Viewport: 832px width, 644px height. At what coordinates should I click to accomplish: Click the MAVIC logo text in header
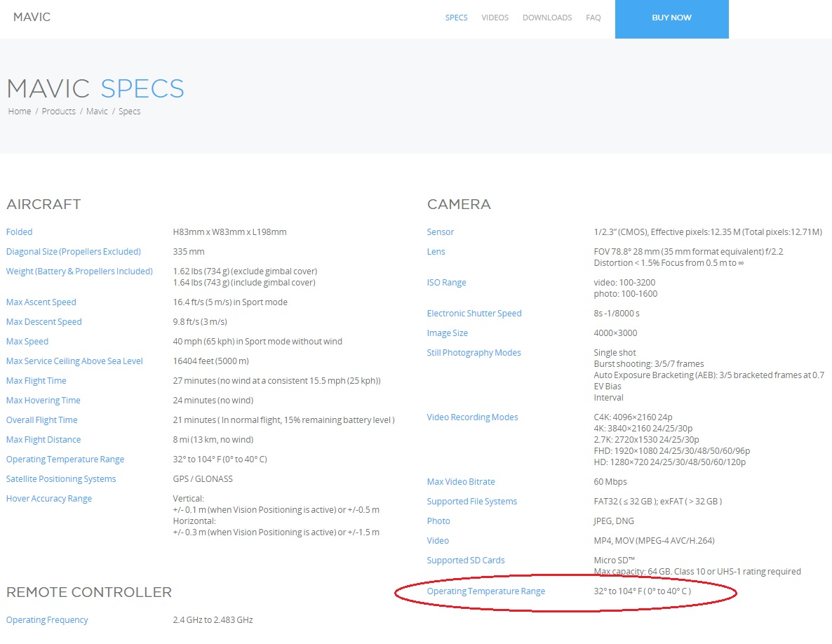(32, 17)
